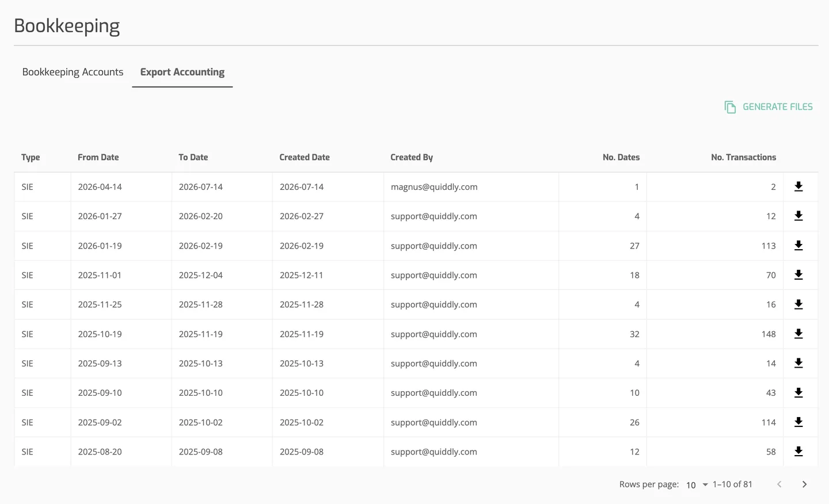The width and height of the screenshot is (829, 504).
Task: Go to previous page of exports
Action: click(x=779, y=484)
